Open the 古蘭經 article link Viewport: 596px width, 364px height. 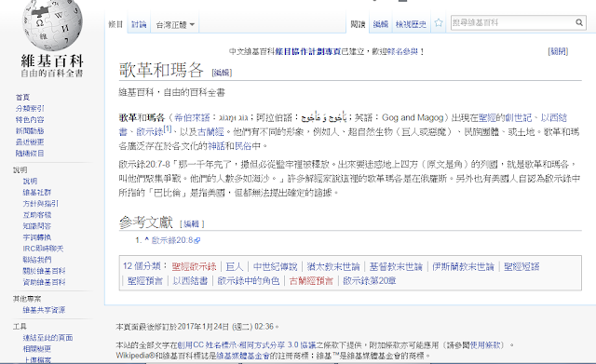click(x=210, y=132)
